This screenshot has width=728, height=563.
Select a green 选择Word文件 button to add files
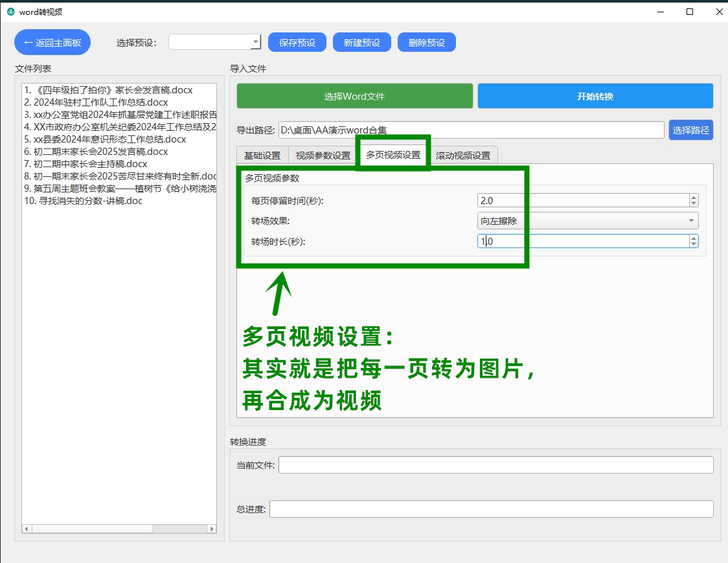[354, 95]
